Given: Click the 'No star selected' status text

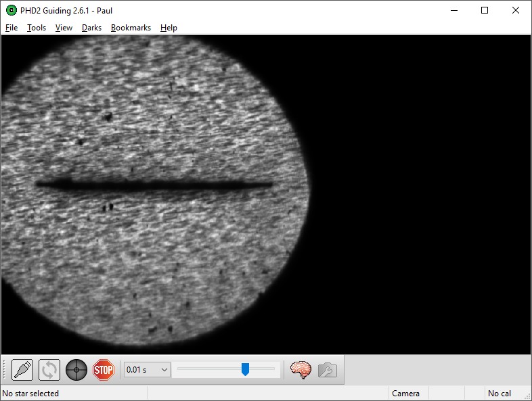Looking at the screenshot, I should click(x=30, y=393).
